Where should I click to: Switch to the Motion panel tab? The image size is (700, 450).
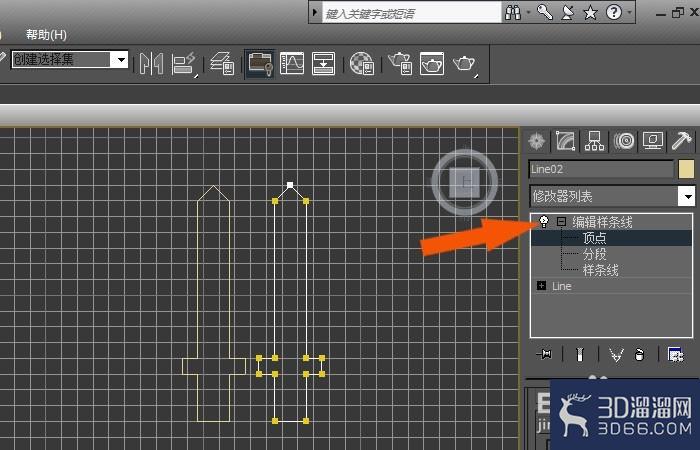pyautogui.click(x=624, y=141)
